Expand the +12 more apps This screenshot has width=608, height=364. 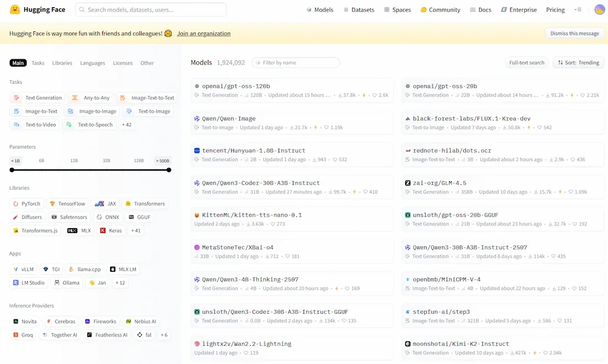tap(120, 283)
